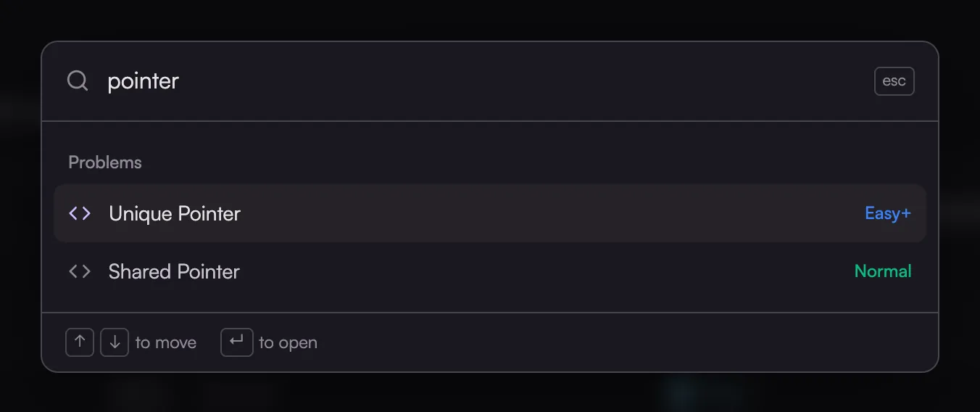
Task: Click the "to move" hint text
Action: (166, 342)
